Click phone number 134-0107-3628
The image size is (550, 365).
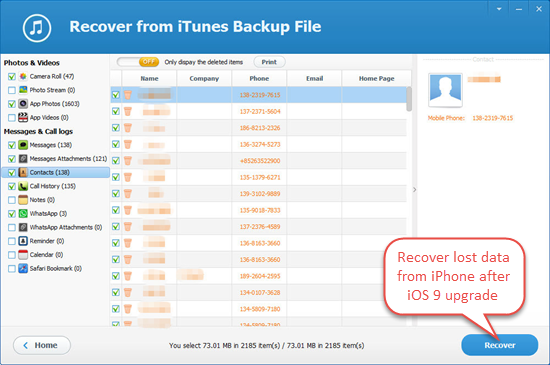tap(260, 292)
